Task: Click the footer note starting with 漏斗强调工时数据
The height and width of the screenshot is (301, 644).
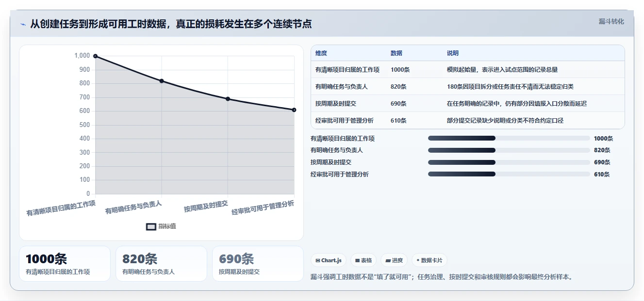Action: coord(442,277)
